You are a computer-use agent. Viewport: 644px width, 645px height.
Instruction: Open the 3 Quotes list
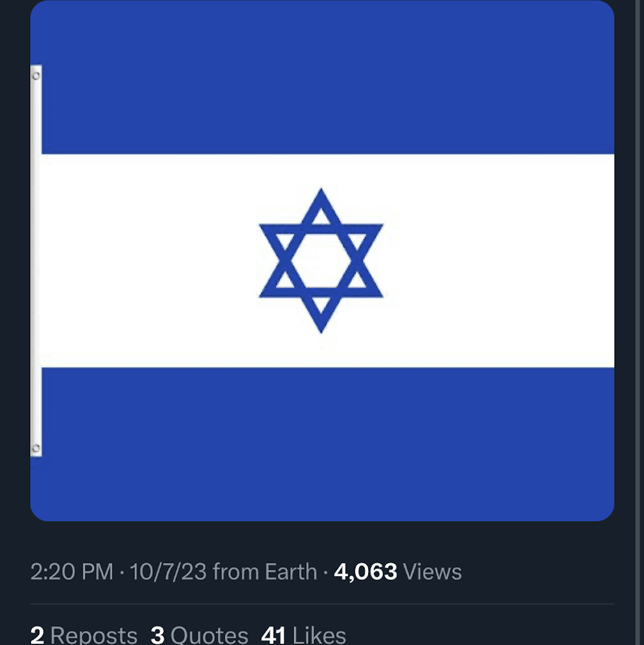pyautogui.click(x=199, y=635)
